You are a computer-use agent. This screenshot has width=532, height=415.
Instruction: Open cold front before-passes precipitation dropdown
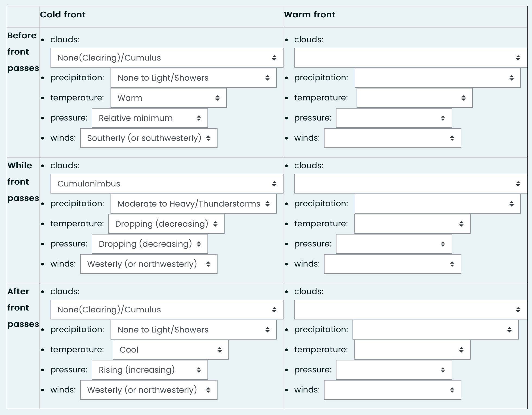coord(193,78)
